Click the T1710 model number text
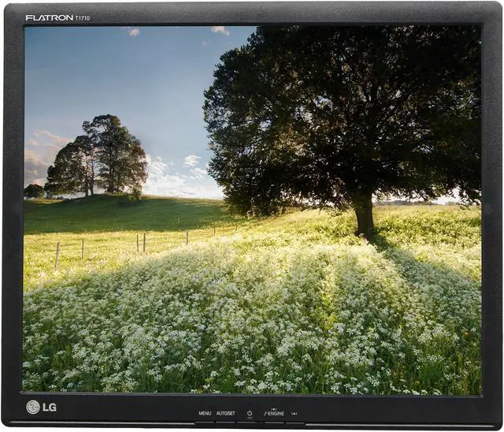The height and width of the screenshot is (432, 504). pyautogui.click(x=82, y=17)
